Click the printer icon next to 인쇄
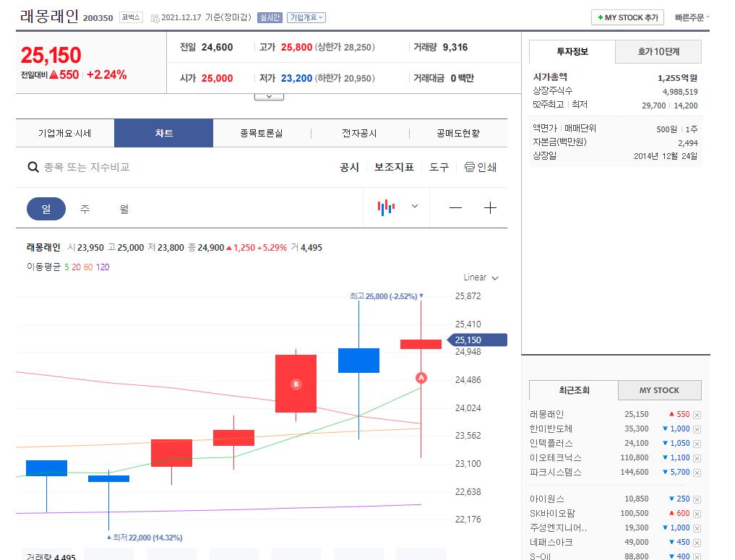 (469, 167)
